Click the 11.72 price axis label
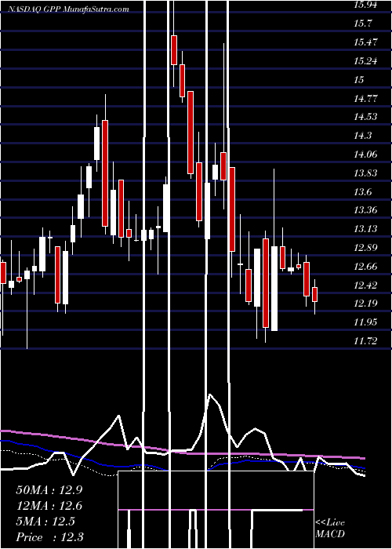392x549 pixels. [x=366, y=340]
